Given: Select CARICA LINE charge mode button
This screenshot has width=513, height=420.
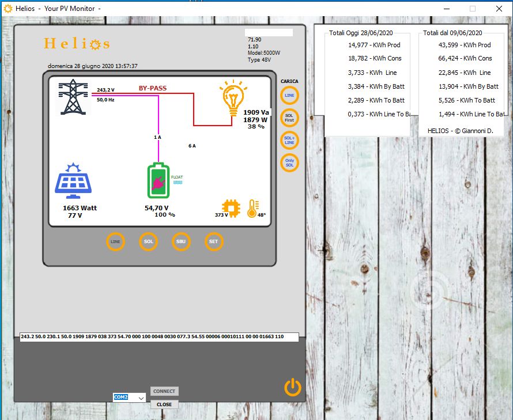Looking at the screenshot, I should (289, 95).
